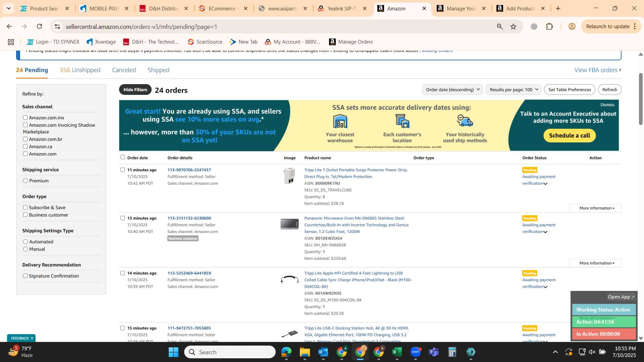The width and height of the screenshot is (644, 362).
Task: Open the Chrome apps grid icon
Action: 11,42
